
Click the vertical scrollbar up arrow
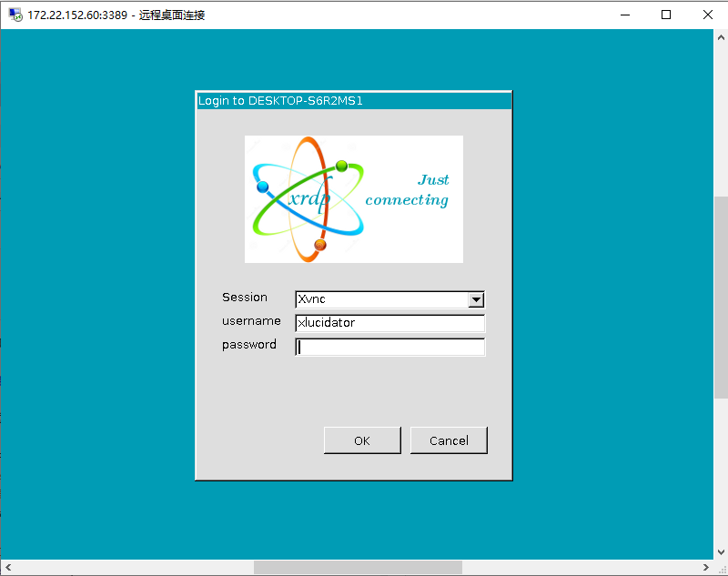[x=721, y=37]
